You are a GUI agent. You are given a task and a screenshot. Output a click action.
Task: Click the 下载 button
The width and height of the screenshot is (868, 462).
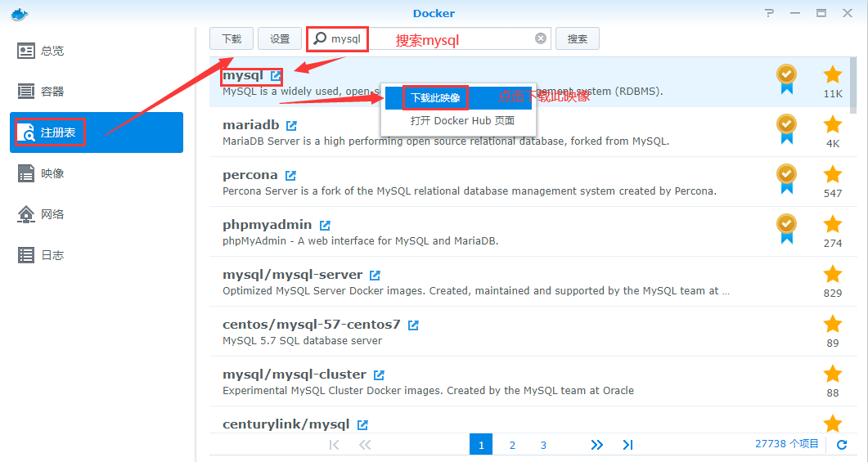[x=232, y=38]
